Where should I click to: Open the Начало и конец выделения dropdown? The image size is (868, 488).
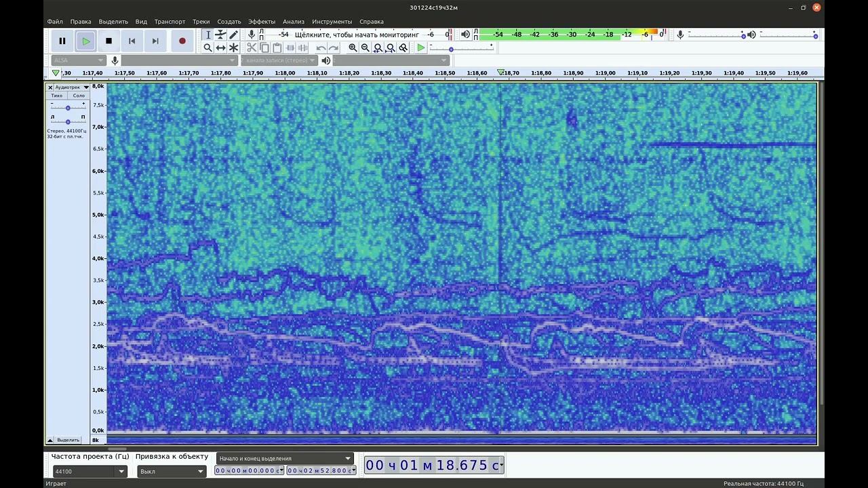(285, 458)
